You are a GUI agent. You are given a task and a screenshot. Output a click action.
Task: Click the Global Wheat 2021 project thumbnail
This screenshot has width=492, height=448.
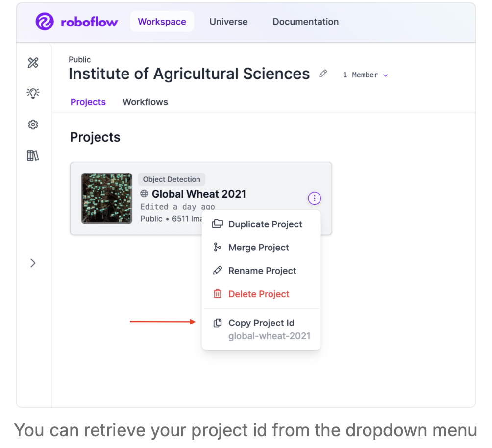pyautogui.click(x=106, y=198)
